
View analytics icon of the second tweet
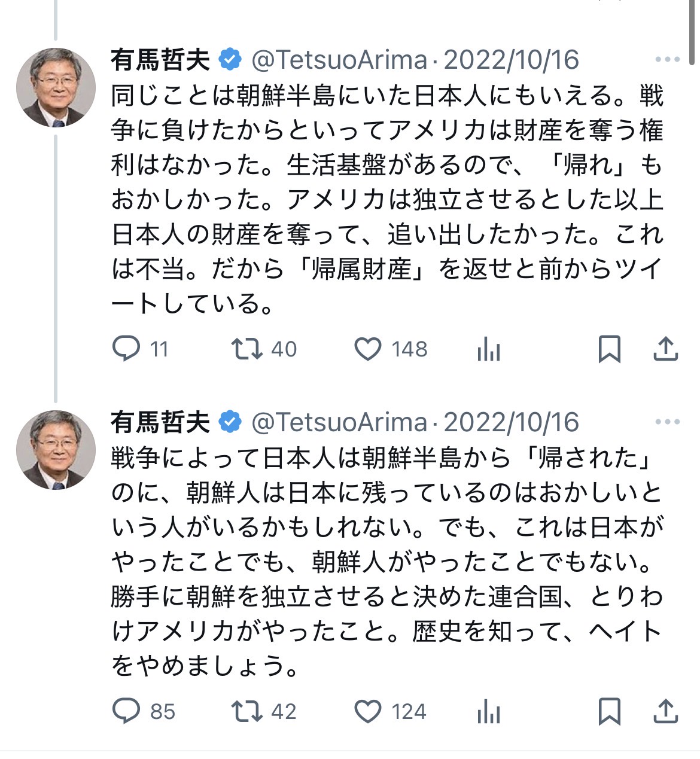[x=489, y=712]
